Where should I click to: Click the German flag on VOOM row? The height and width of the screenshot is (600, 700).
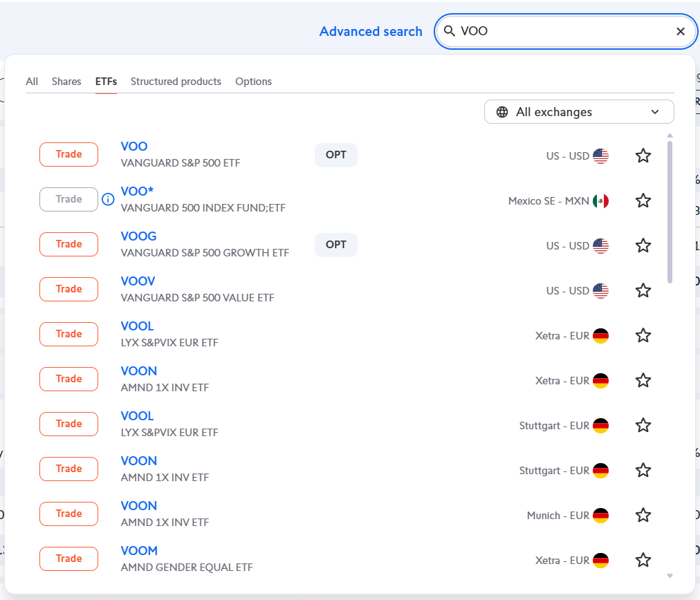tap(601, 561)
